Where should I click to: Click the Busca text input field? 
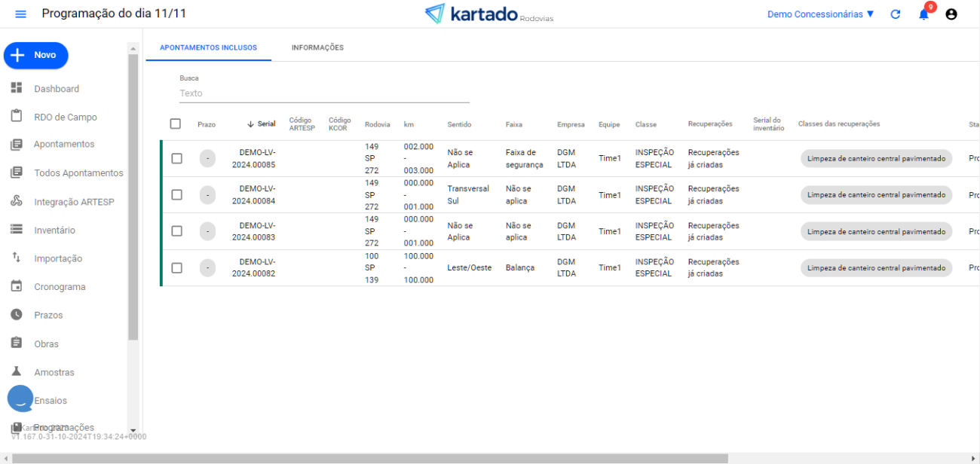point(324,93)
